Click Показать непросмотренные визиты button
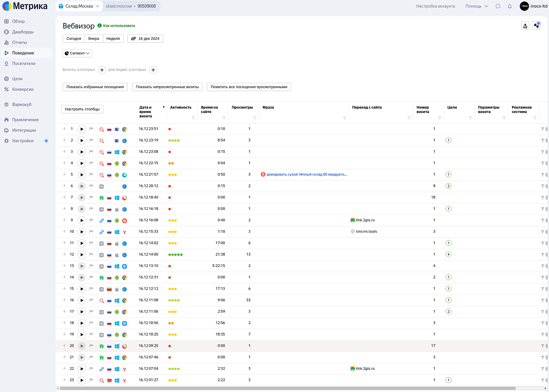Image resolution: width=549 pixels, height=392 pixels. click(x=167, y=87)
